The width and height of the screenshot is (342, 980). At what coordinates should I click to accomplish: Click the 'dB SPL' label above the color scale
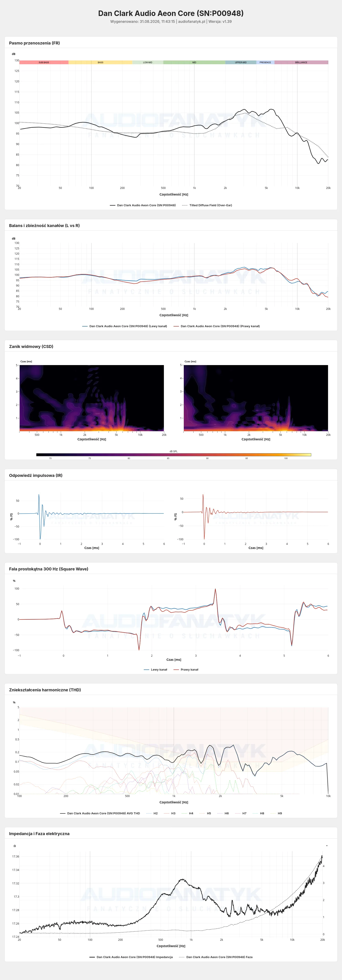[174, 451]
